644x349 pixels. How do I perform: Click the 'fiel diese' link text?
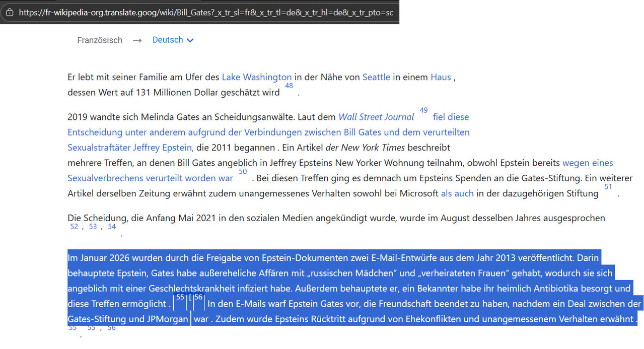[451, 117]
